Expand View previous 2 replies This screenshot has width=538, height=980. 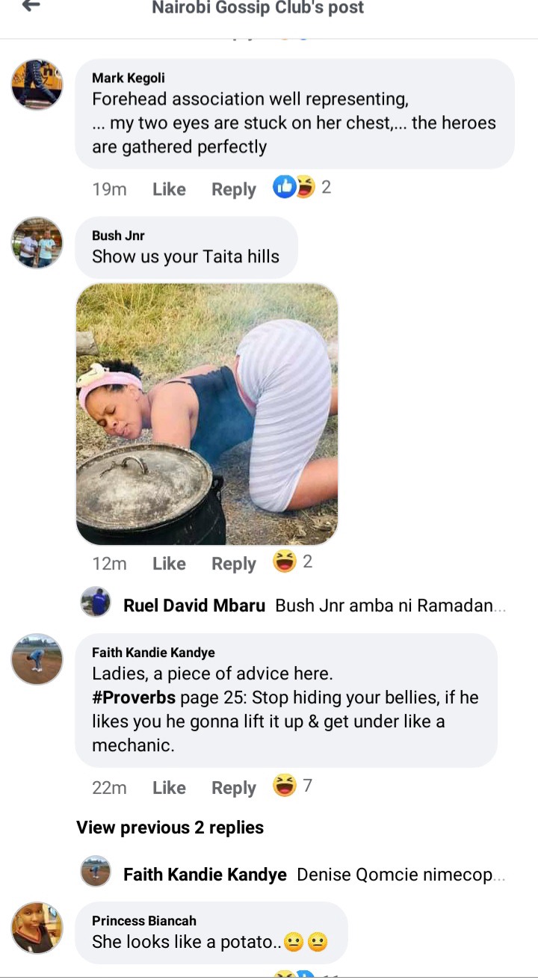point(170,828)
